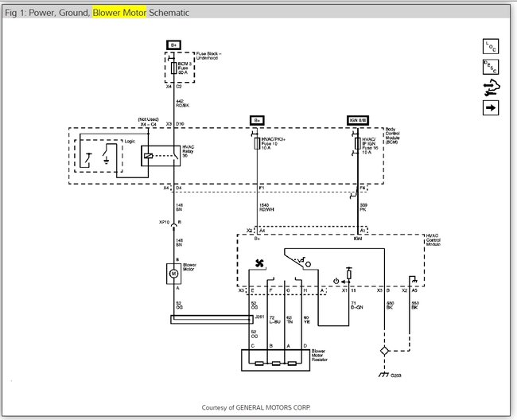This screenshot has height=420, width=517.
Task: Click the HVAC Relay 36 coil symbol
Action: click(x=149, y=156)
